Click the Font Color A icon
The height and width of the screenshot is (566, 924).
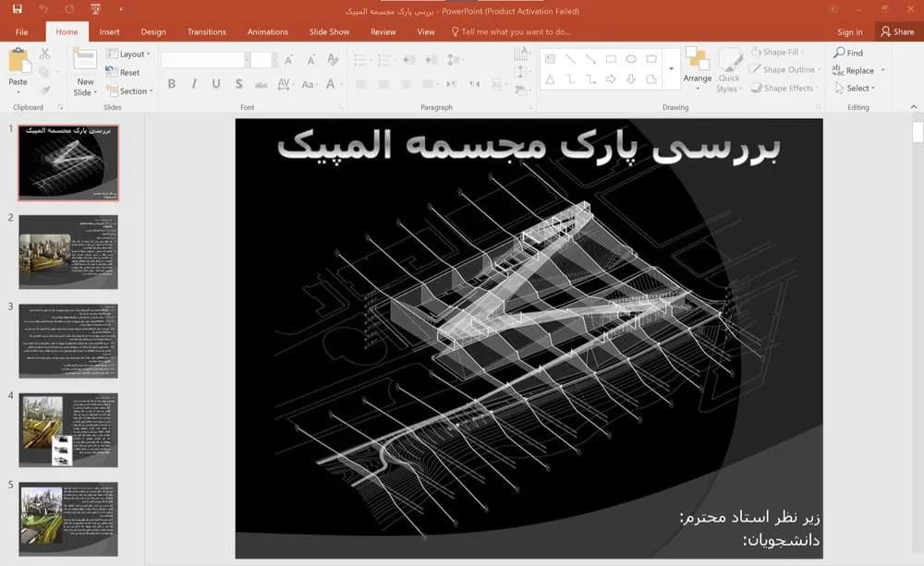click(x=331, y=84)
